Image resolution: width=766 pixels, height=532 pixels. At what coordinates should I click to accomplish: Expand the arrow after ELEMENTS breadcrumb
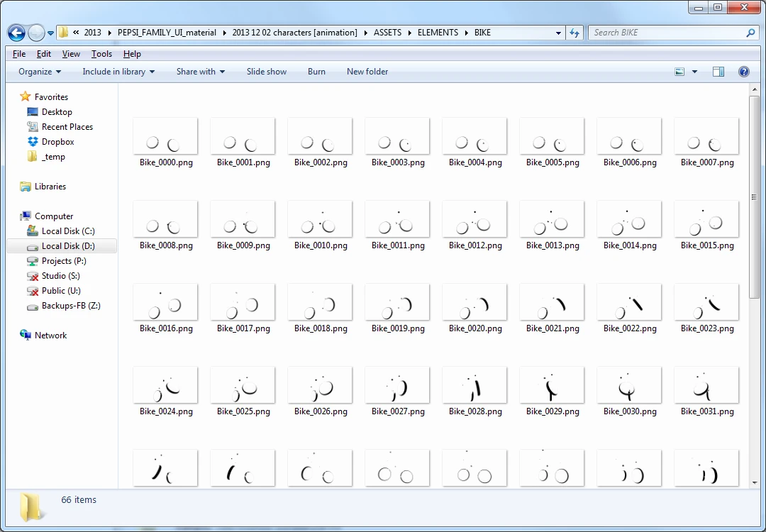467,33
